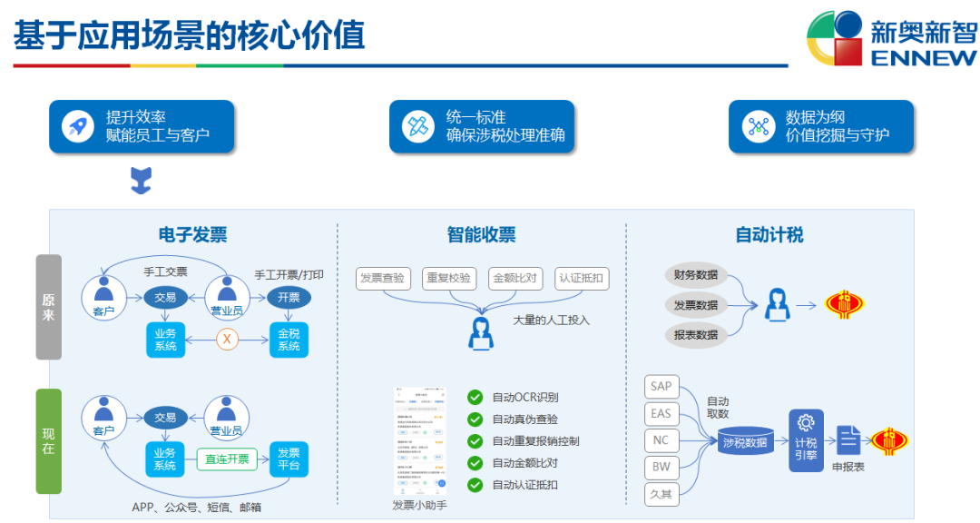The width and height of the screenshot is (980, 523).
Task: Click the 发票小助手 phone screenshot thumbnail
Action: 420,441
